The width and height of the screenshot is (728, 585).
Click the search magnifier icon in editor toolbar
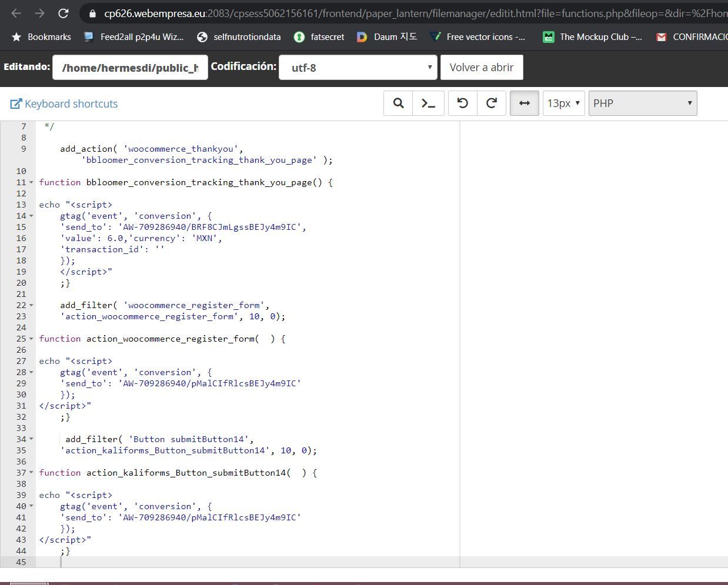[x=398, y=103]
